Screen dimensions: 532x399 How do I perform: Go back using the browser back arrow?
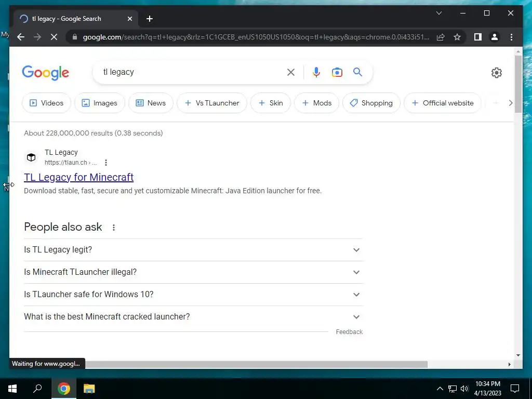tap(21, 37)
